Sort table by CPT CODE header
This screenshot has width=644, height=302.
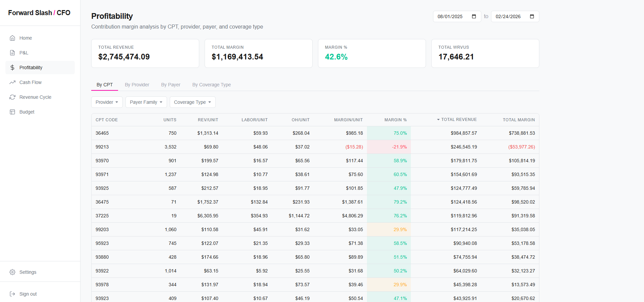click(x=107, y=120)
